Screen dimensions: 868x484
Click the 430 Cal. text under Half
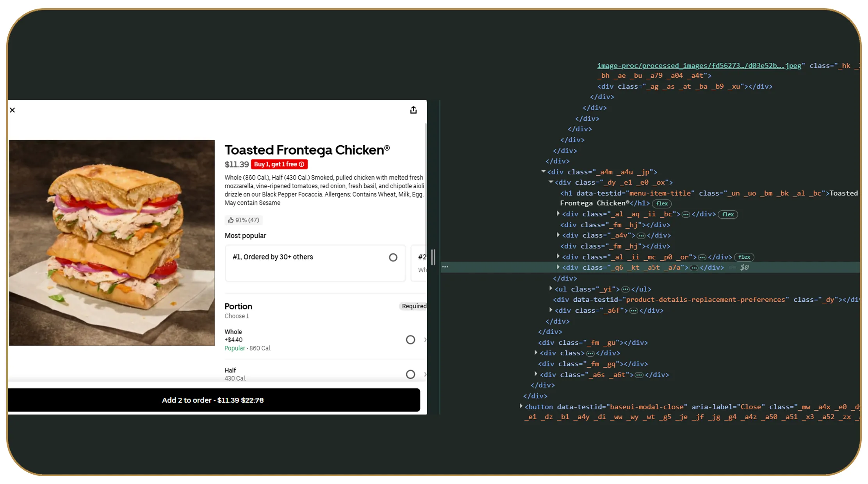tap(235, 378)
